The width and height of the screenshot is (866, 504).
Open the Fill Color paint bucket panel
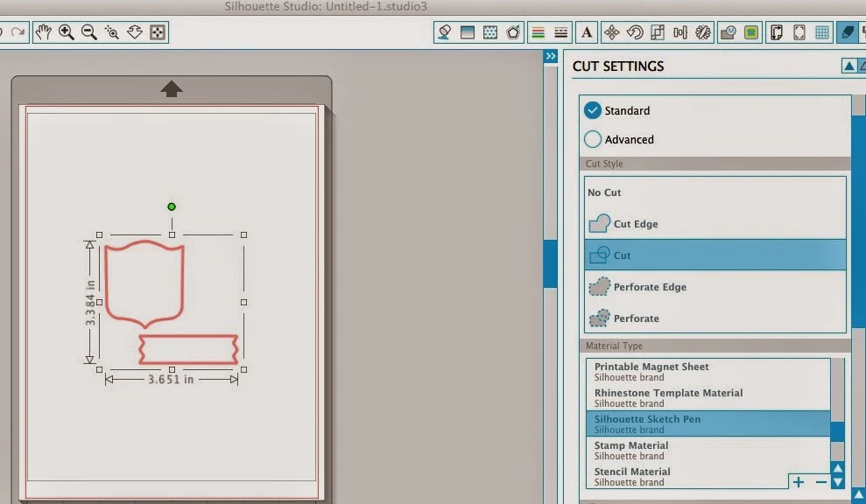tap(444, 32)
